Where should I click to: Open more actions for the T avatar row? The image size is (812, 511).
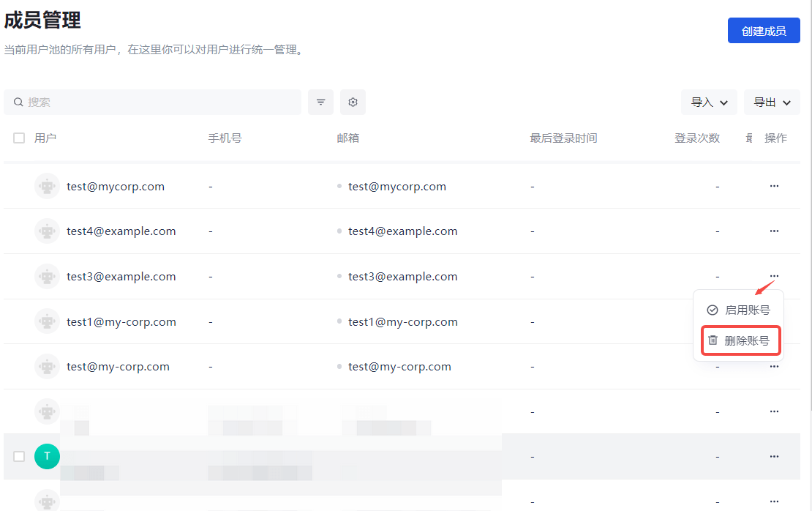point(774,456)
